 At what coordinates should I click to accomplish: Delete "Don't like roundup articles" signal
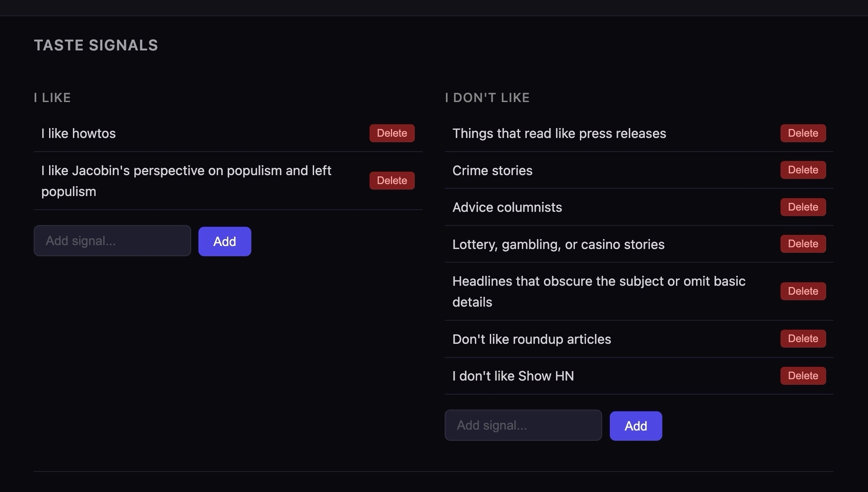click(802, 338)
